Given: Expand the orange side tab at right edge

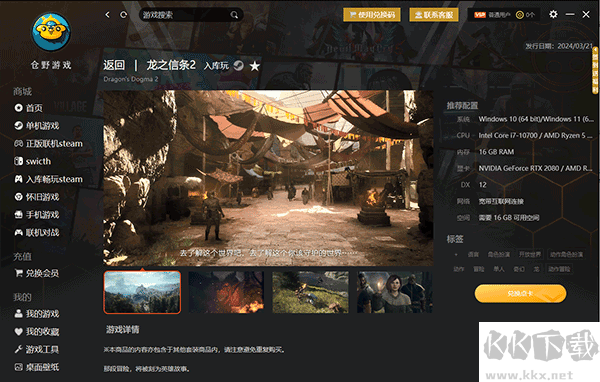Looking at the screenshot, I should point(595,70).
